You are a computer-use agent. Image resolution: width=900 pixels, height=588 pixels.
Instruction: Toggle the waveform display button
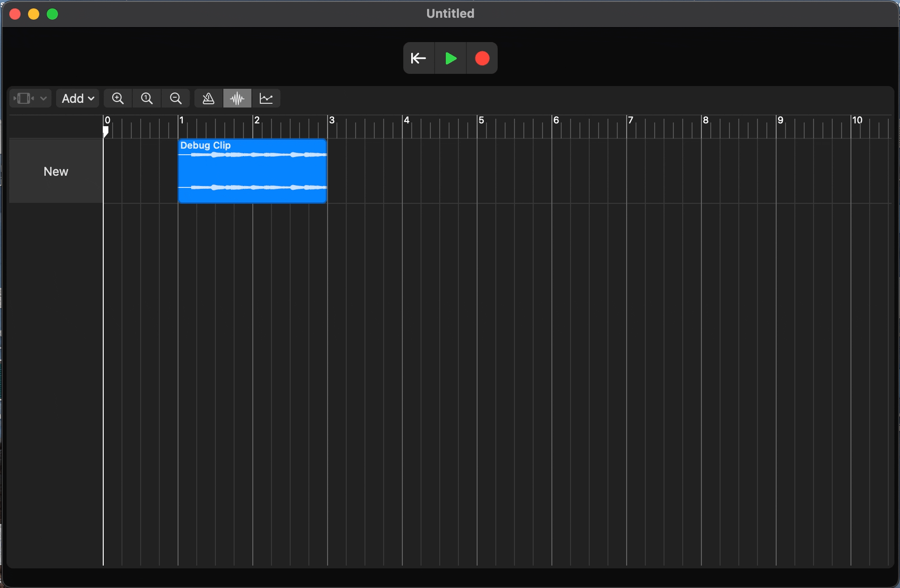[x=237, y=98]
